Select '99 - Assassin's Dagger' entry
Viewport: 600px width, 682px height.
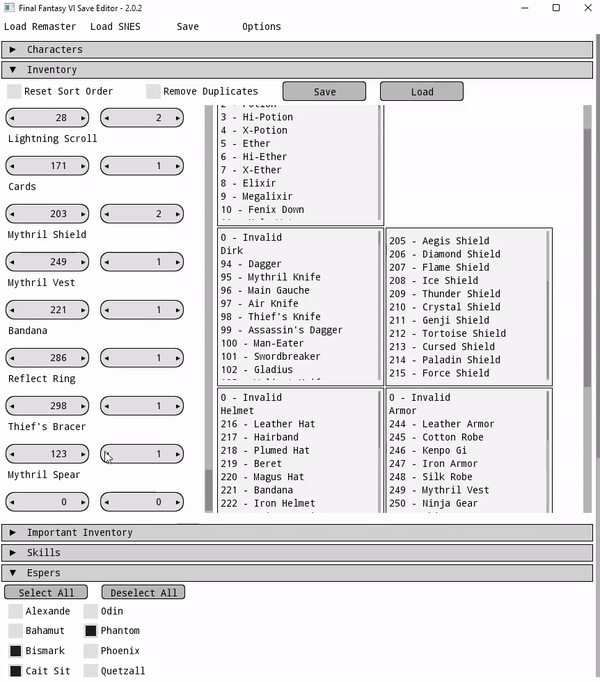282,330
